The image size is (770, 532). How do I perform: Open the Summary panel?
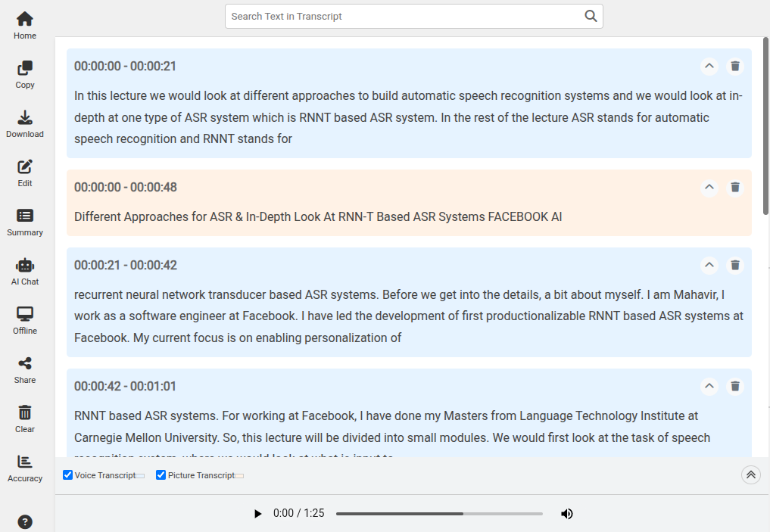point(24,222)
